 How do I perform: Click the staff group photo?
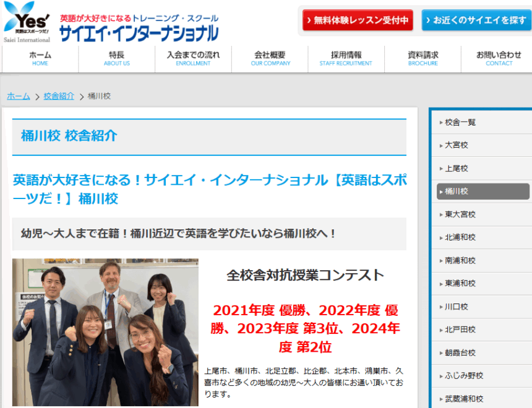[x=105, y=332]
